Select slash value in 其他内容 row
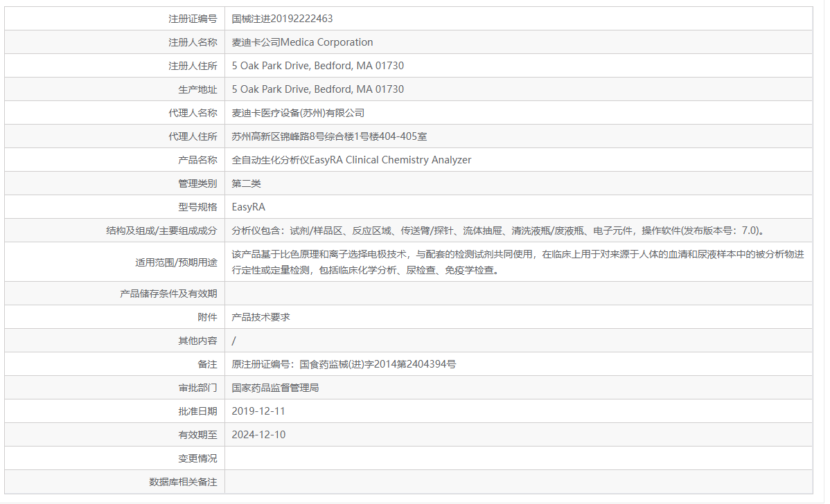This screenshot has height=504, width=830. click(234, 341)
